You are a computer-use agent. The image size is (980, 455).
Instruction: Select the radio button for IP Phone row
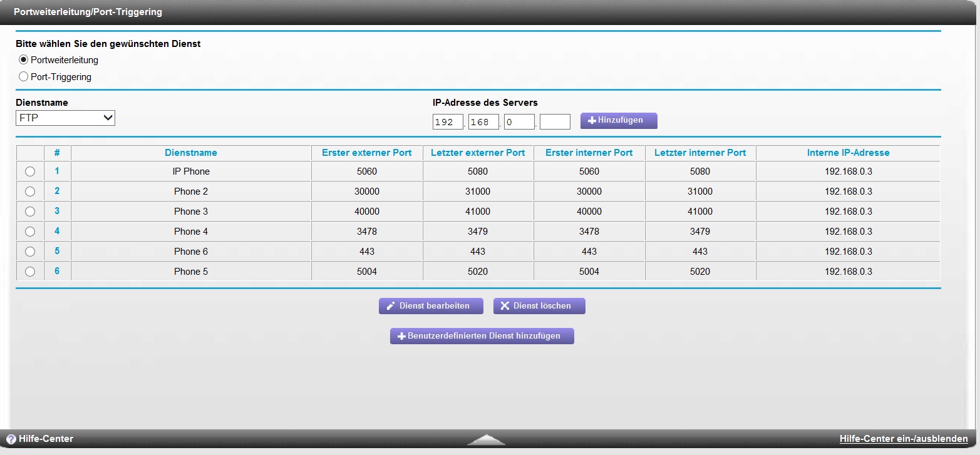(29, 171)
